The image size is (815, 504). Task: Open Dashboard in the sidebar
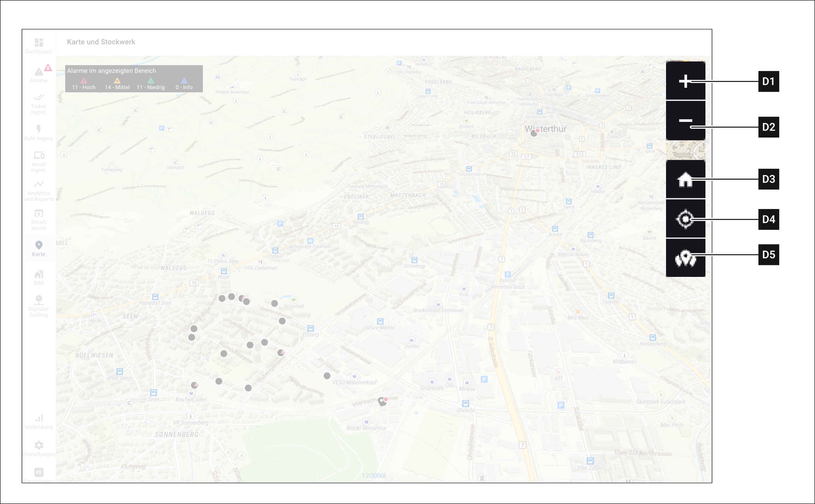tap(39, 46)
